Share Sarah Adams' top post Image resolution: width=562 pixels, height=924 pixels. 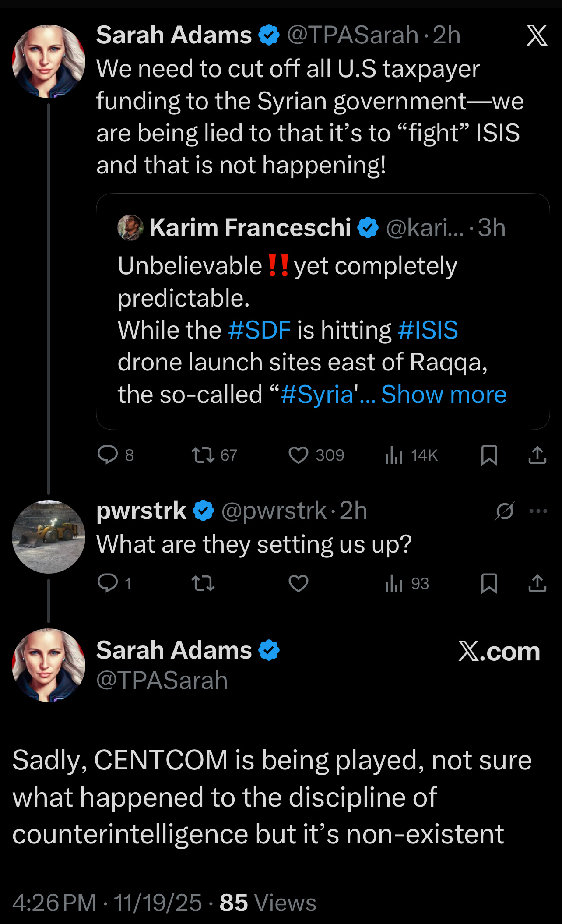point(537,455)
